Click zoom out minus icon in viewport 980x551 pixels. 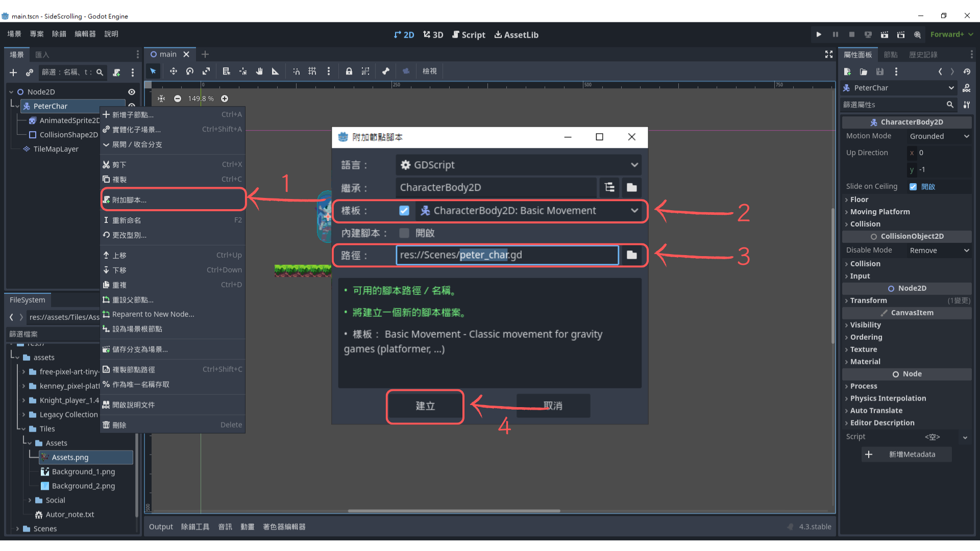tap(177, 98)
